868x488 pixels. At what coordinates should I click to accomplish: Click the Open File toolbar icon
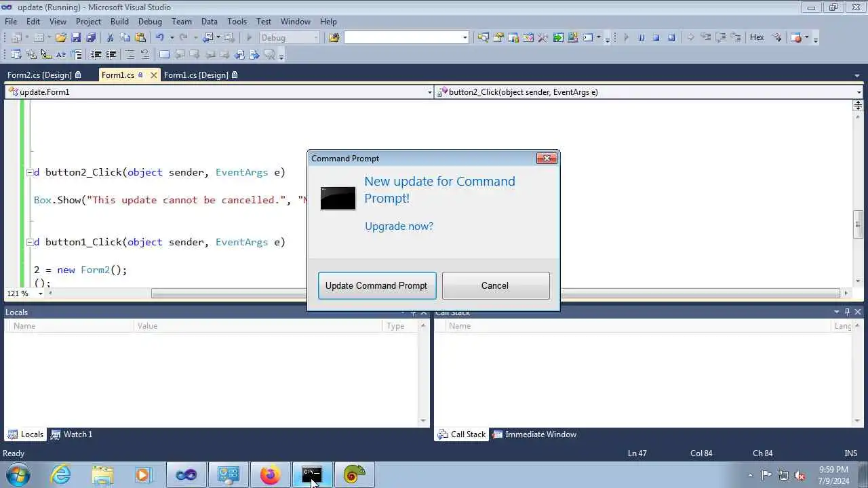(61, 37)
